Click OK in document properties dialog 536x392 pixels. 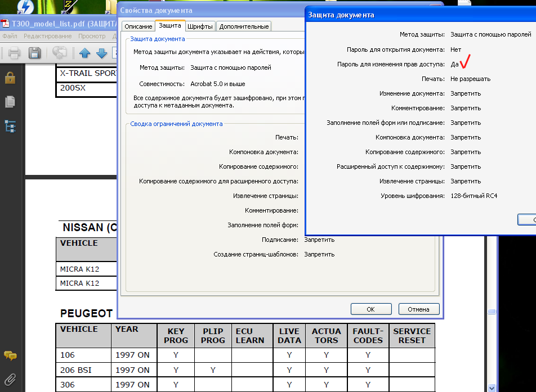371,309
